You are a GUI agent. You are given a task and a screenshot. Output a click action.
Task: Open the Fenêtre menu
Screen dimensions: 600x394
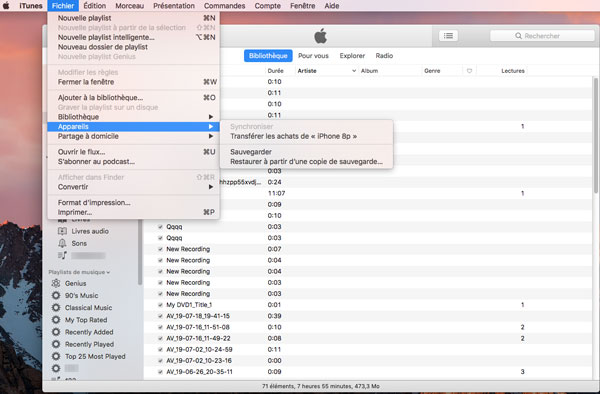point(303,6)
